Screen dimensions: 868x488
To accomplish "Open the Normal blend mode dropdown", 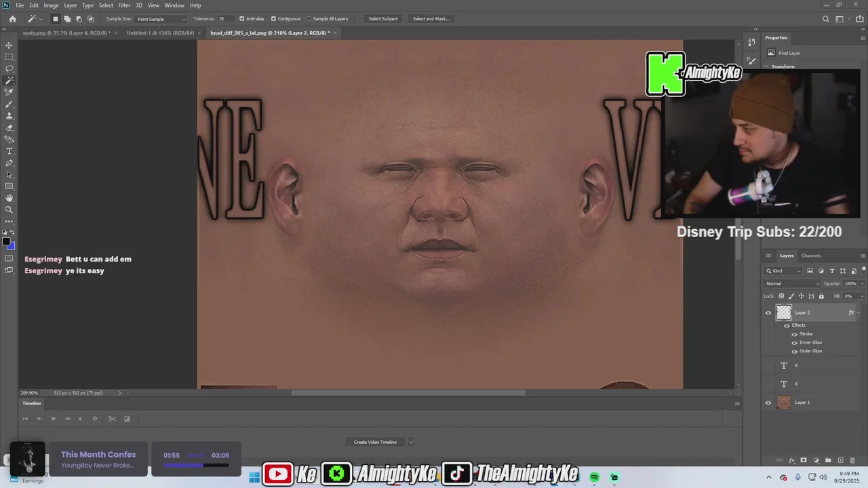I will (x=792, y=283).
